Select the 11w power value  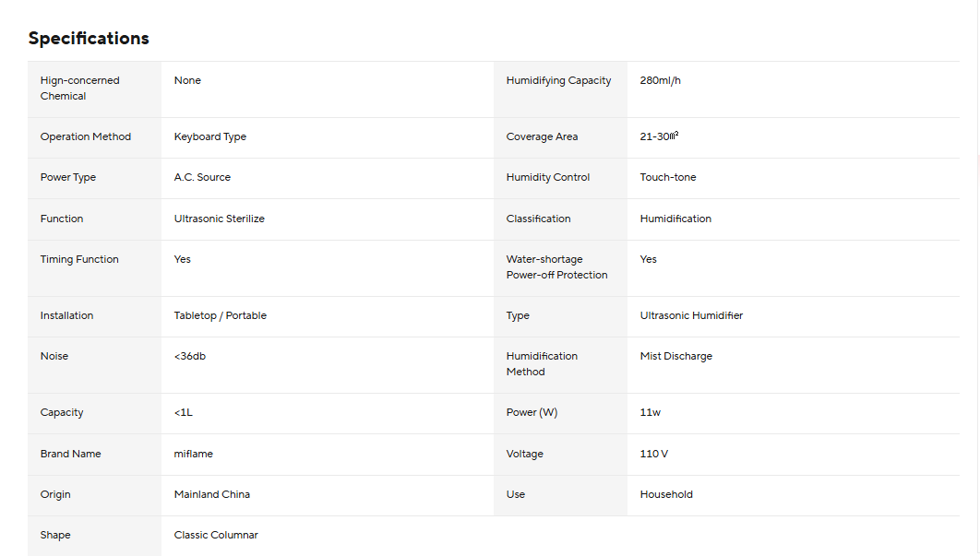coord(650,412)
